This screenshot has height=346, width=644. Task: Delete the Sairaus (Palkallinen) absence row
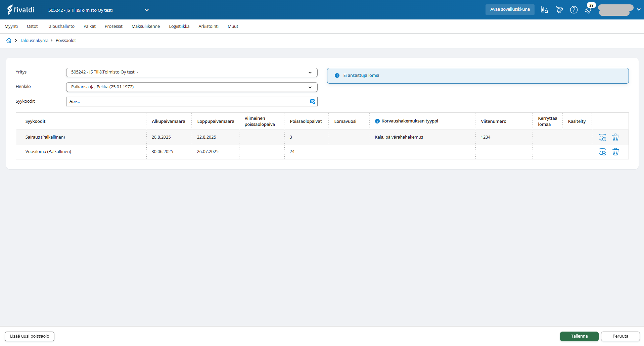tap(615, 137)
